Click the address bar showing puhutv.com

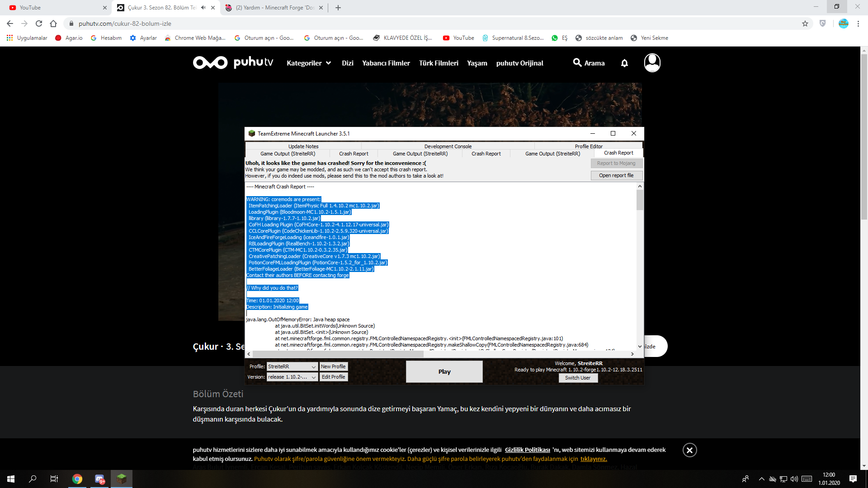tap(434, 23)
